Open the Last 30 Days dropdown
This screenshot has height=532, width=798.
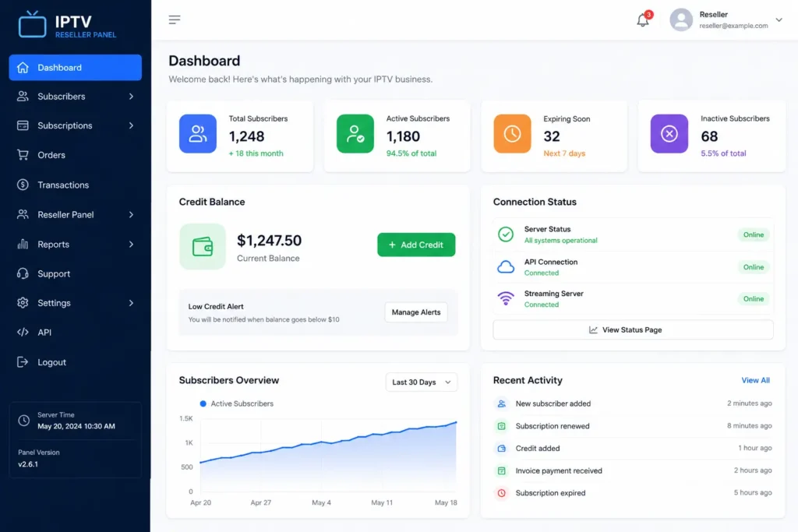(422, 382)
